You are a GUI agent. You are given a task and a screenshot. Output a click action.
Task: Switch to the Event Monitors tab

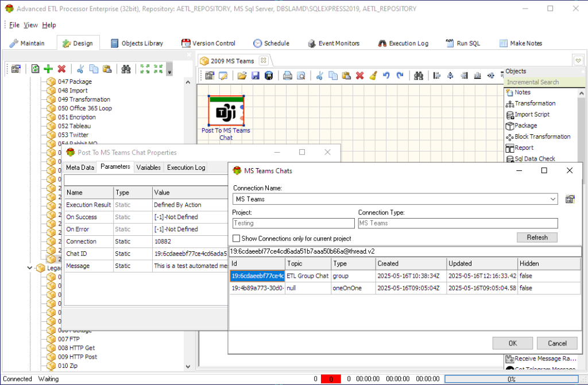coord(334,44)
